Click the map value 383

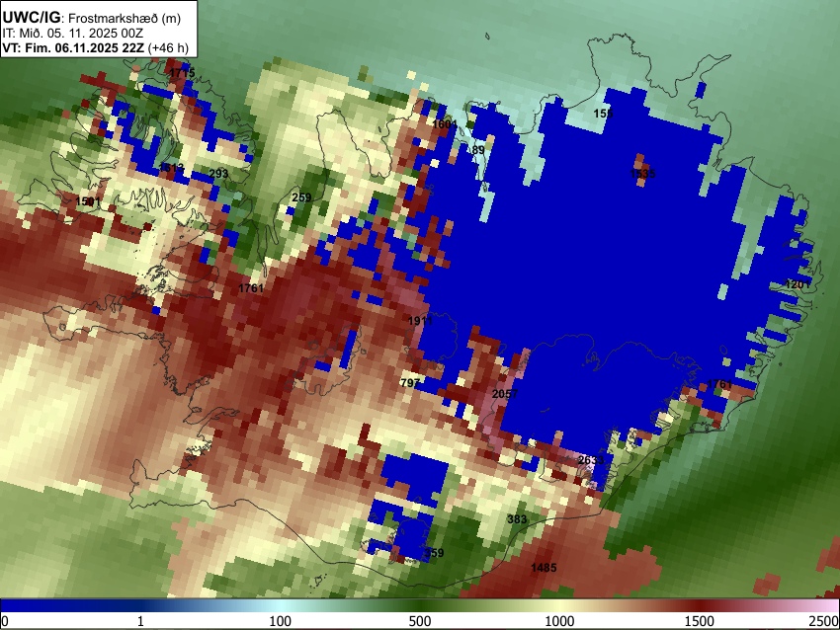[517, 519]
